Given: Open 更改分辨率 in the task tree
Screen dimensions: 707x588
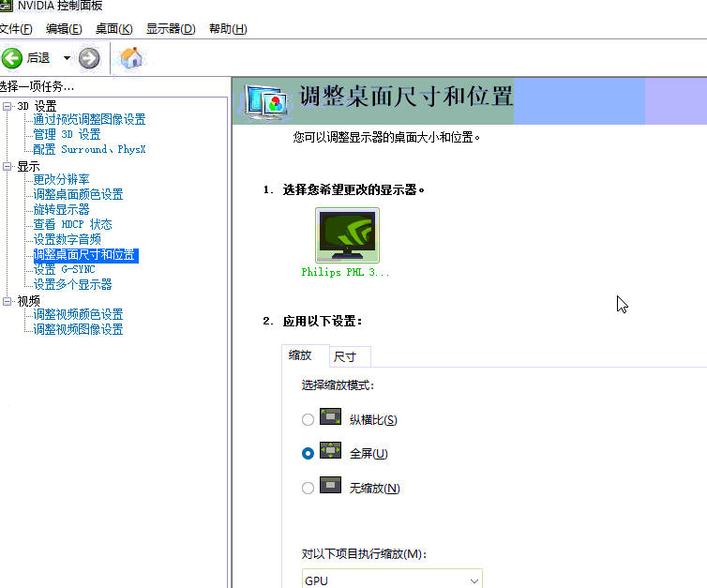Looking at the screenshot, I should point(62,179).
